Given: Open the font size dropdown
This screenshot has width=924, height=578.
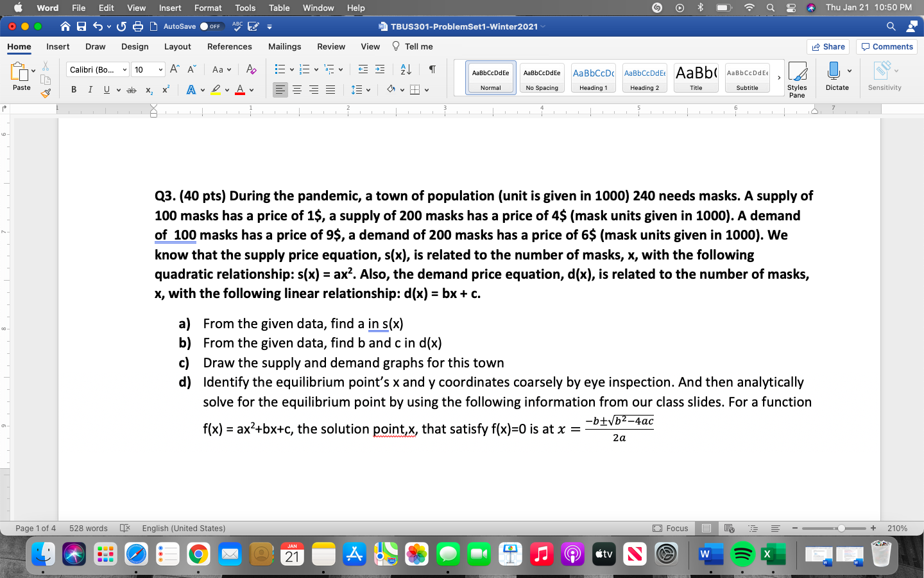Looking at the screenshot, I should pyautogui.click(x=160, y=69).
